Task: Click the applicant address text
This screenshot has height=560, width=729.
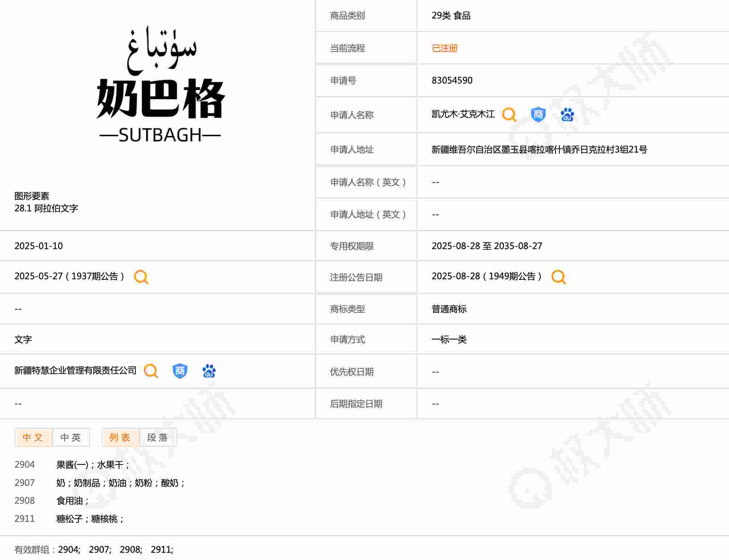Action: [539, 149]
